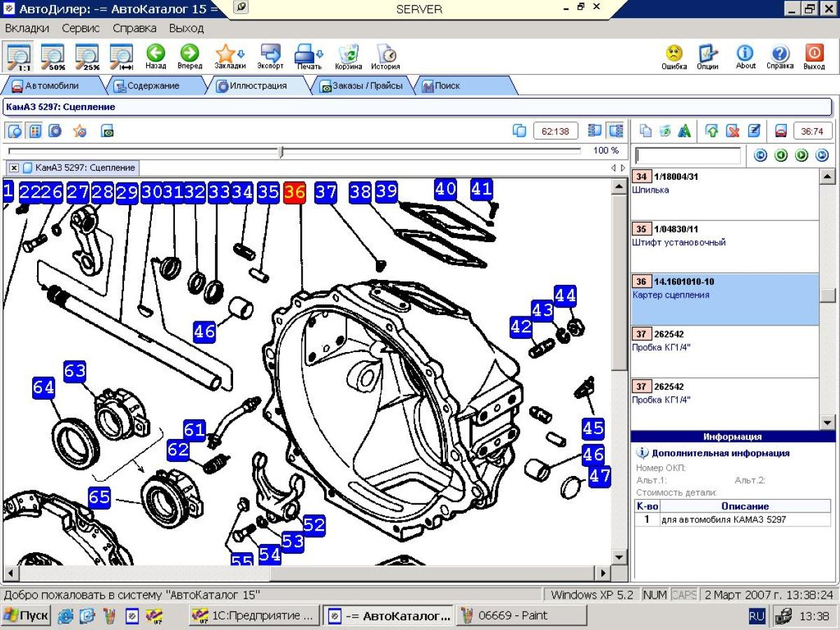Click the recycle basket icon in parts panel
This screenshot has width=840, height=630.
[665, 131]
